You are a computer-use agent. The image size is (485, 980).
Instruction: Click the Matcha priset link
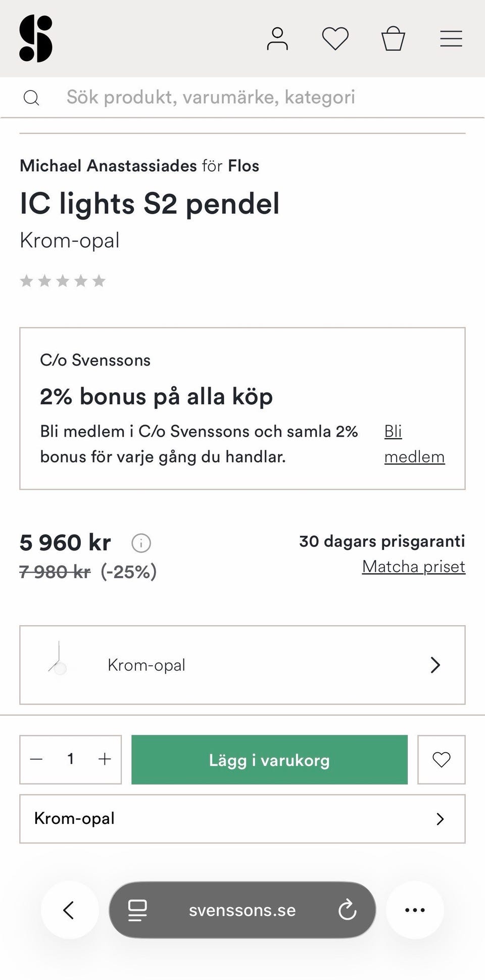pos(413,567)
